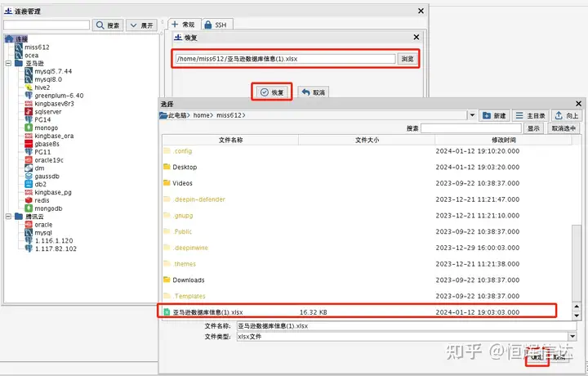Click the kingbase_ora connection icon

29,136
